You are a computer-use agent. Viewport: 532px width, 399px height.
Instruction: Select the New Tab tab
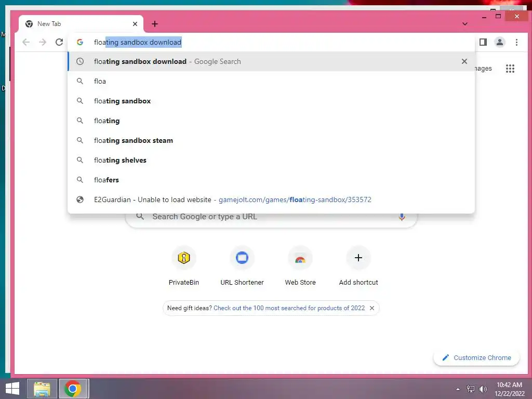(x=81, y=24)
